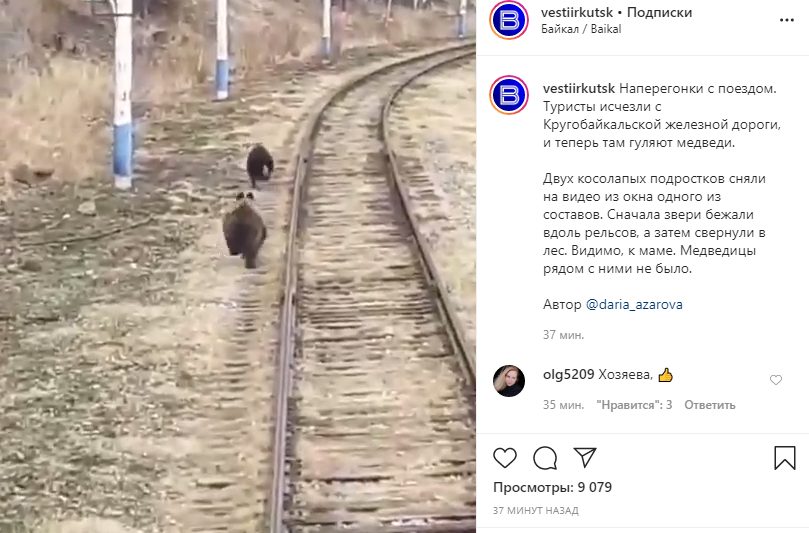Reply to comment via Ответить
The width and height of the screenshot is (809, 533).
pyautogui.click(x=709, y=405)
